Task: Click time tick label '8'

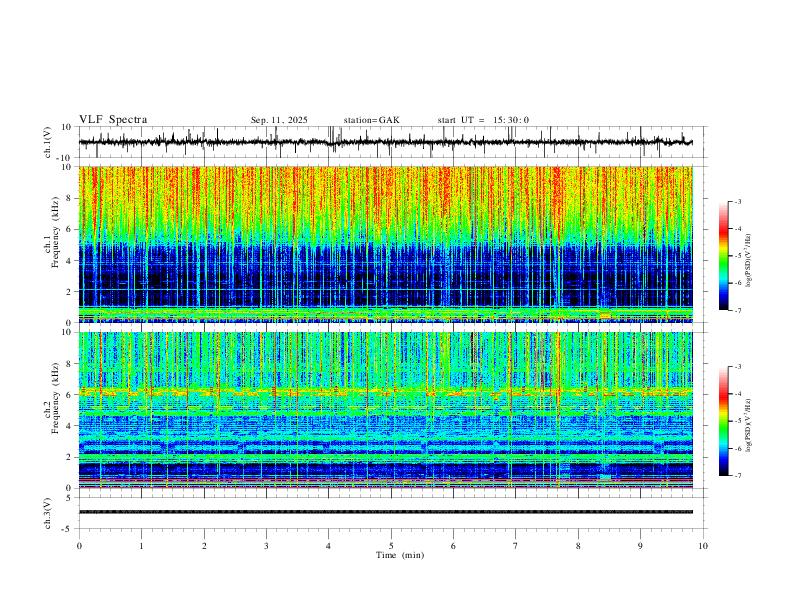Action: pyautogui.click(x=578, y=546)
